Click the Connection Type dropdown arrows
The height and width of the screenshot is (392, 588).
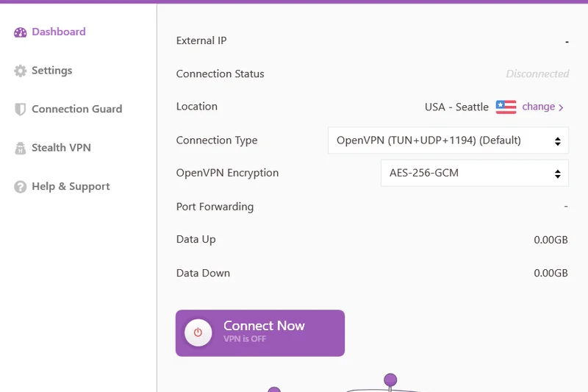(558, 141)
